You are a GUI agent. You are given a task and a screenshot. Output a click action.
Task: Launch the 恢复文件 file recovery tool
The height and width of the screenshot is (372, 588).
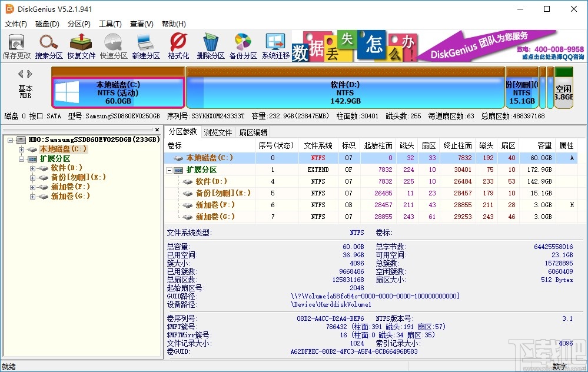81,46
